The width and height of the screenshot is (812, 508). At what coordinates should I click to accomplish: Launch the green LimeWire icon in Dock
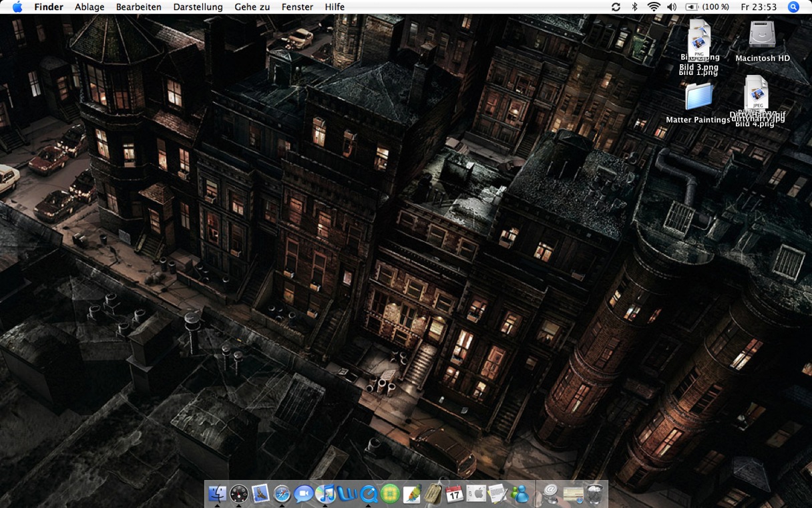point(391,493)
